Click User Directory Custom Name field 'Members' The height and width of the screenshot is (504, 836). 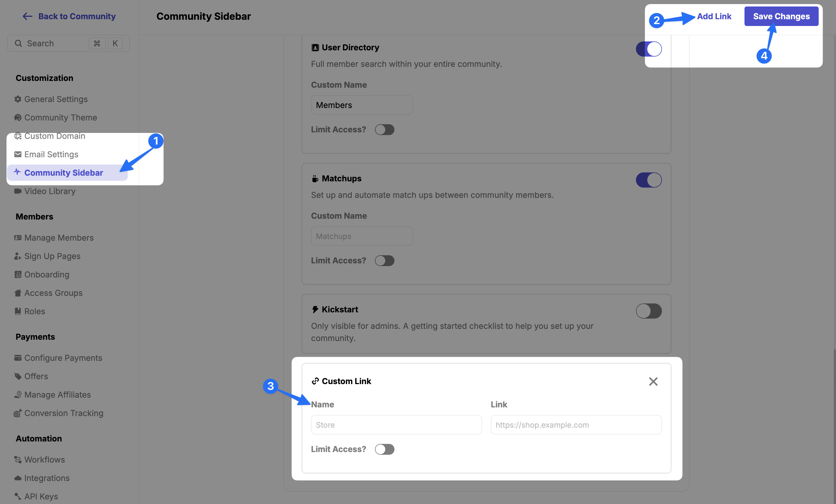coord(362,105)
